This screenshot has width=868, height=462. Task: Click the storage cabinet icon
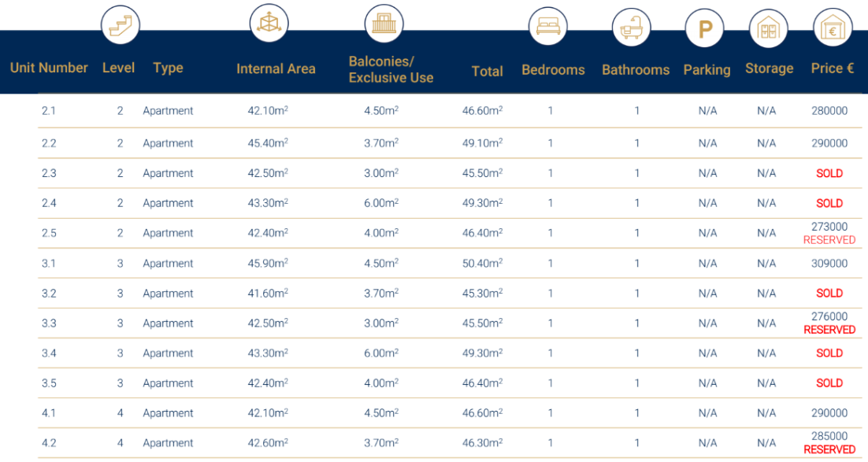click(767, 30)
